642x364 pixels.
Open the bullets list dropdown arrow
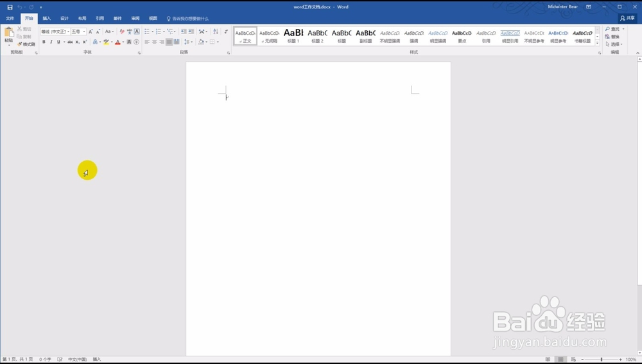point(153,31)
